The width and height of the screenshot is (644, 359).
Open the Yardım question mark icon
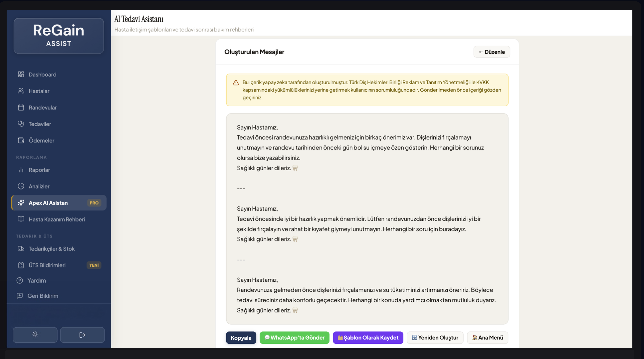tap(21, 280)
